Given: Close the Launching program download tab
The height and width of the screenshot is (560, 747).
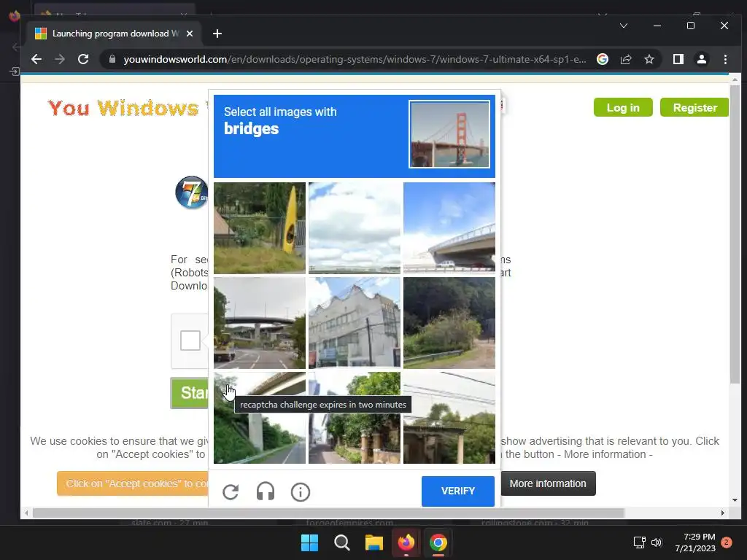Looking at the screenshot, I should pyautogui.click(x=190, y=34).
